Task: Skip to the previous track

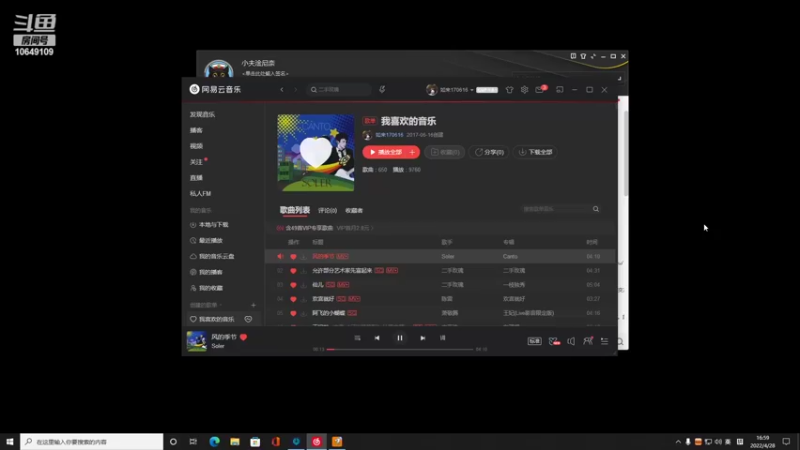Action: (x=377, y=338)
